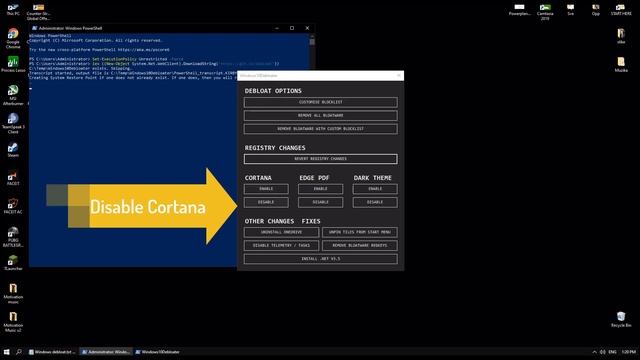Image resolution: width=640 pixels, height=360 pixels.
Task: Open the FACEIT desktop shortcut
Action: (13, 178)
